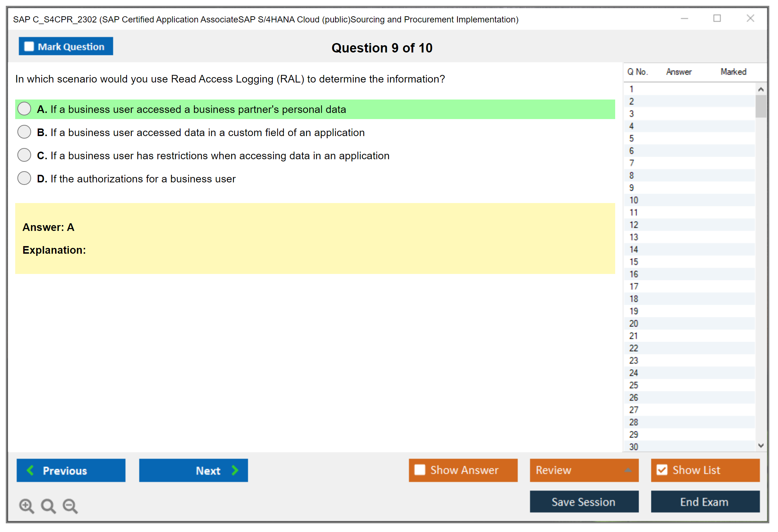Click the left chevron on the Previous button
The width and height of the screenshot is (778, 532).
(30, 470)
